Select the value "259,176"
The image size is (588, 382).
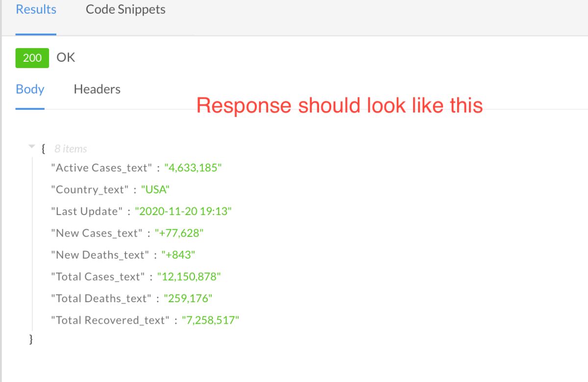point(188,298)
